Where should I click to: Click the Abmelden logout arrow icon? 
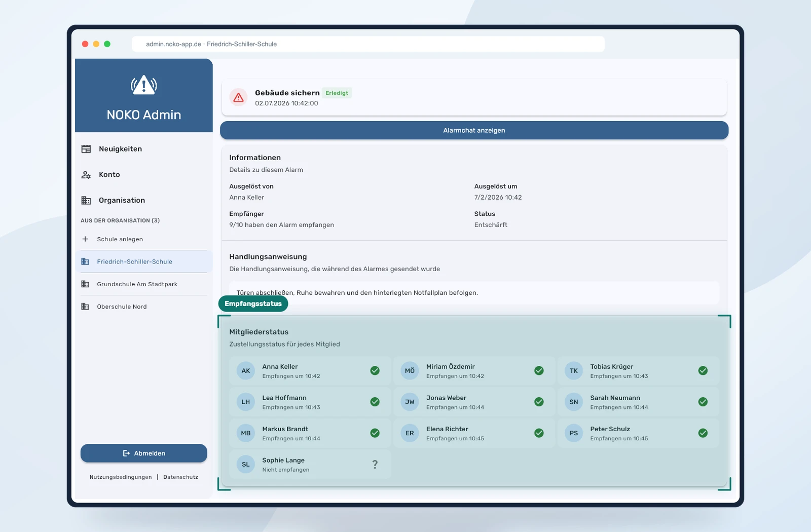126,453
